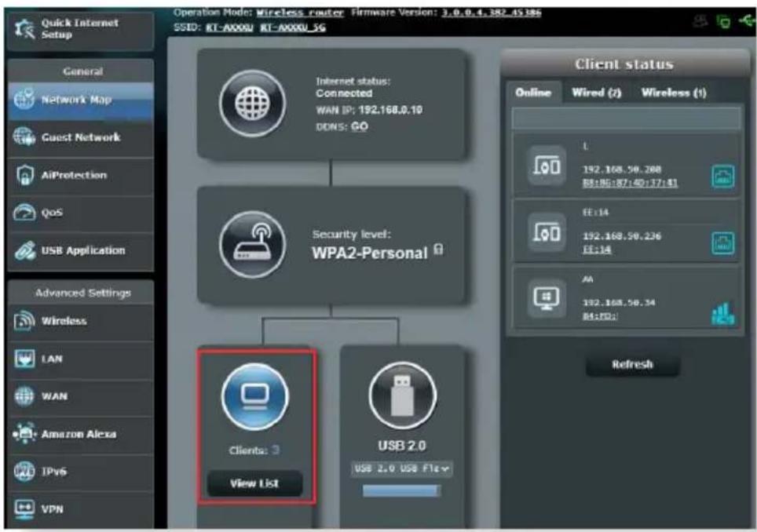757x532 pixels.
Task: Click the USB Application icon
Action: (x=24, y=251)
